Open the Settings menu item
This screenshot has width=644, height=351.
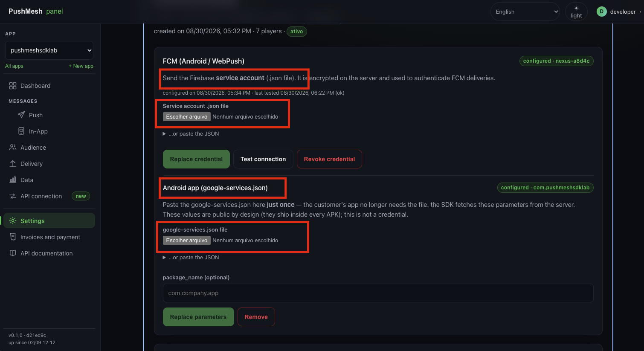pos(49,220)
